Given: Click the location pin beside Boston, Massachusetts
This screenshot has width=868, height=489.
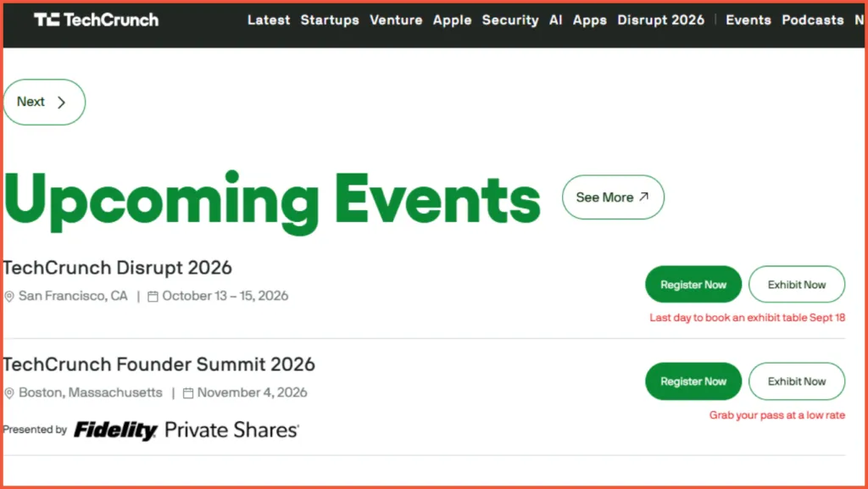Looking at the screenshot, I should [8, 393].
